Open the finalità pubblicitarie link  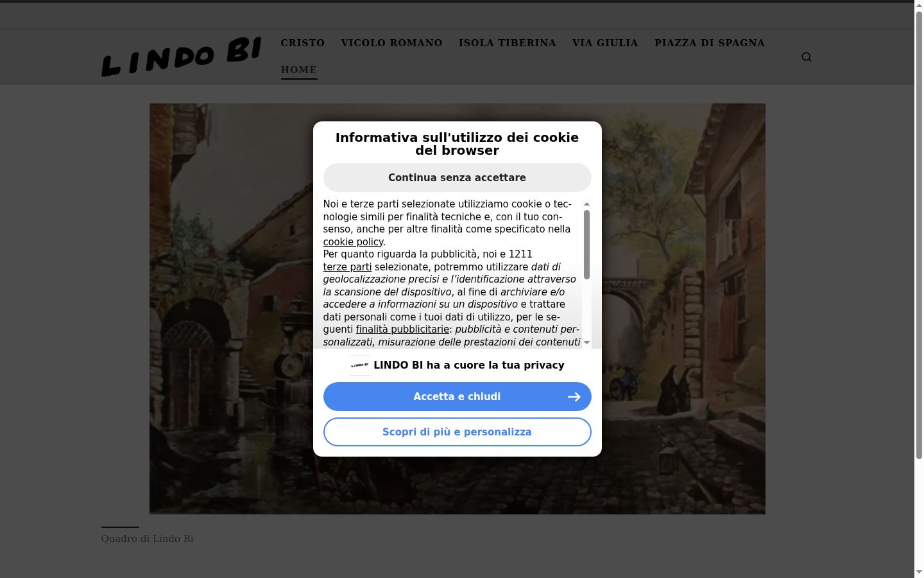402,329
